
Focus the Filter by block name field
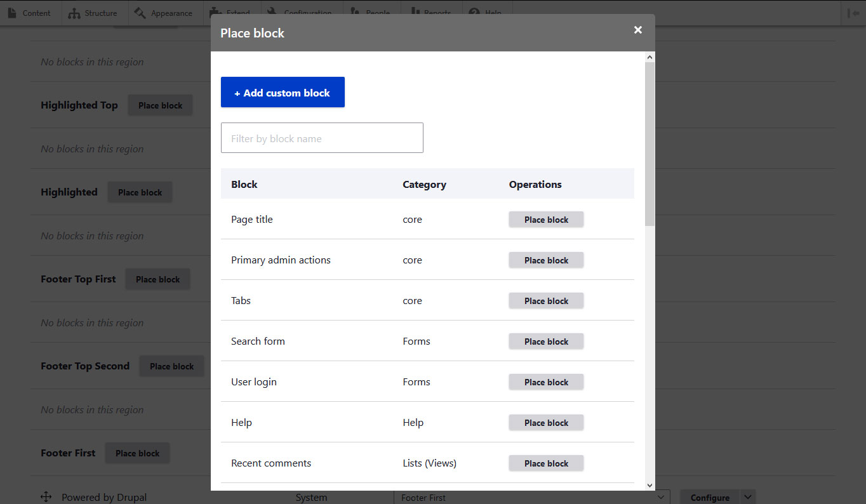(322, 138)
